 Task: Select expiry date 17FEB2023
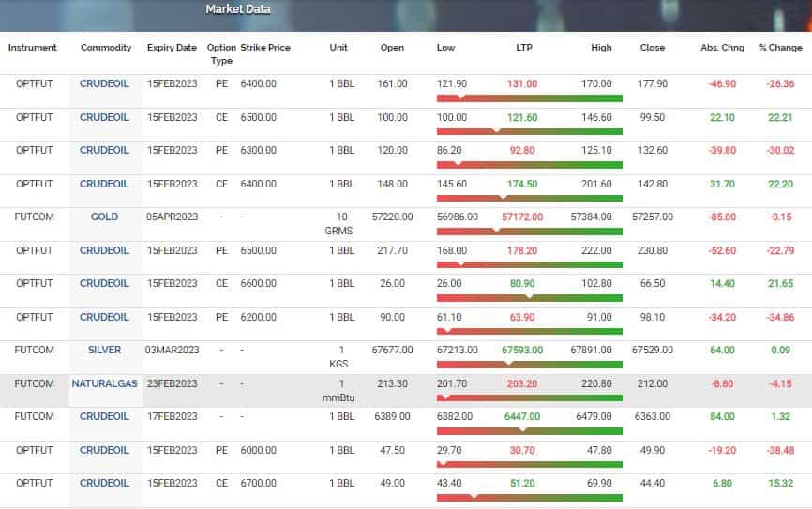click(x=172, y=416)
